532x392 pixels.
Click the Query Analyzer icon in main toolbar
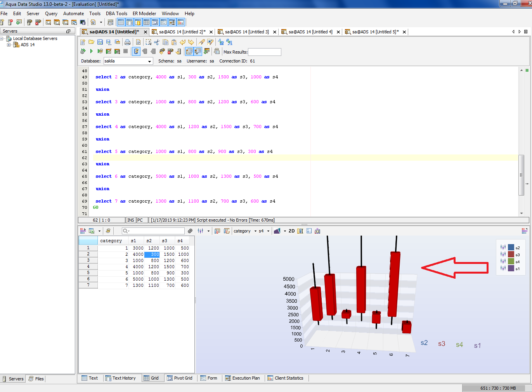coord(48,23)
